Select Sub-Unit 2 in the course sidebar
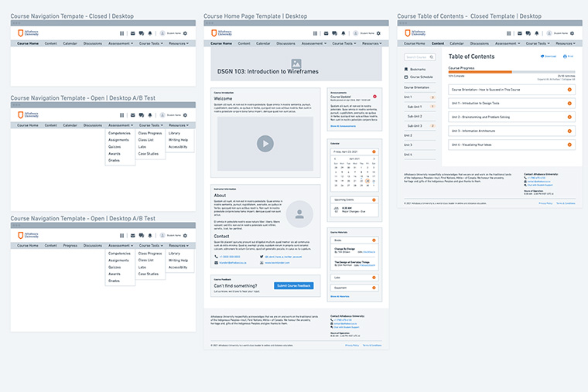 415,116
